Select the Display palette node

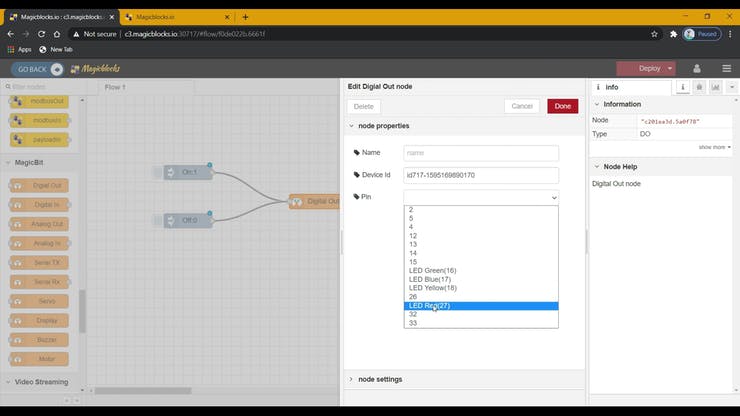tap(40, 321)
